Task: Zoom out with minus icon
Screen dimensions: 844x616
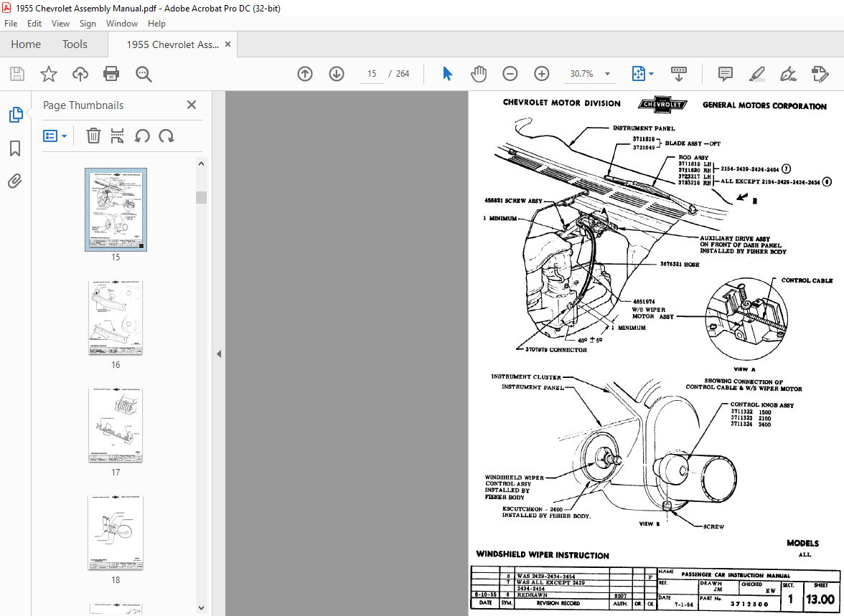Action: click(x=510, y=74)
